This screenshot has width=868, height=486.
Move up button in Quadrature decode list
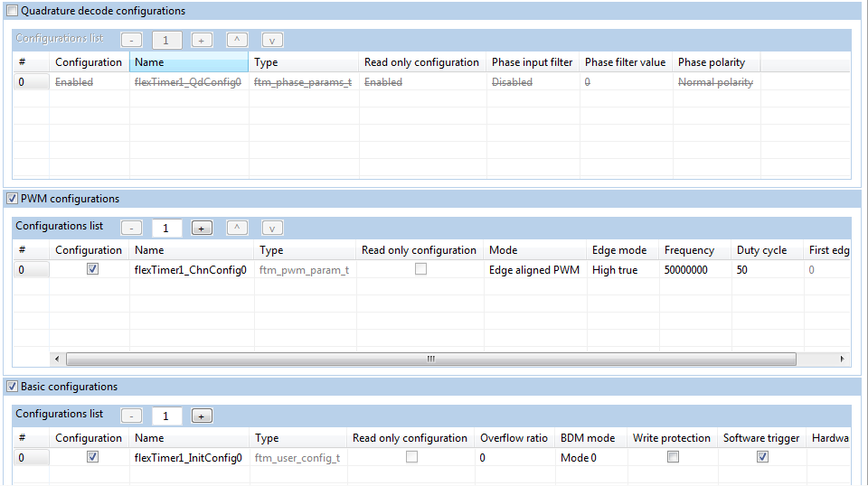click(237, 41)
